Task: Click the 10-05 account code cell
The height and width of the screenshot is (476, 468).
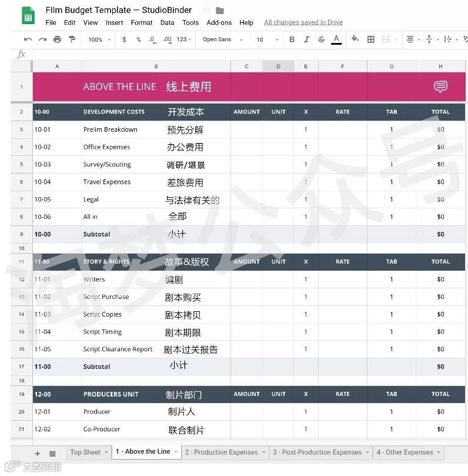Action: tap(57, 199)
